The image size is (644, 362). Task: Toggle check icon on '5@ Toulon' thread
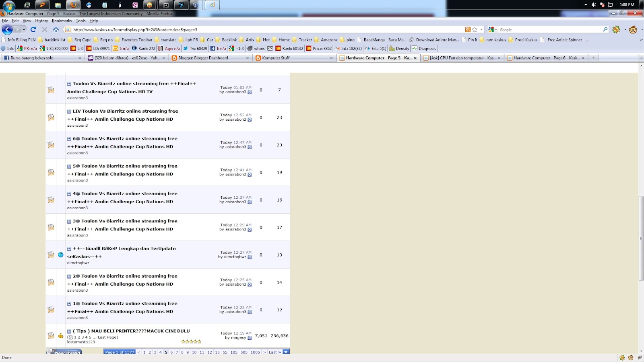click(x=69, y=166)
